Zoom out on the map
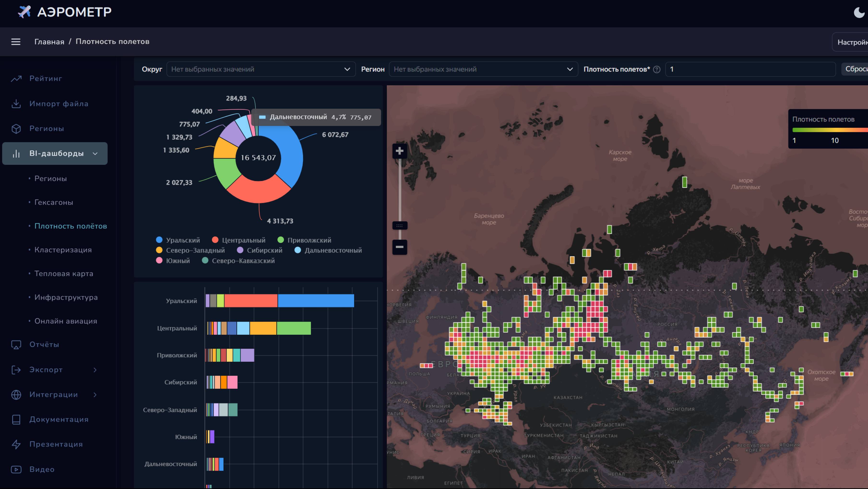 [x=399, y=247]
